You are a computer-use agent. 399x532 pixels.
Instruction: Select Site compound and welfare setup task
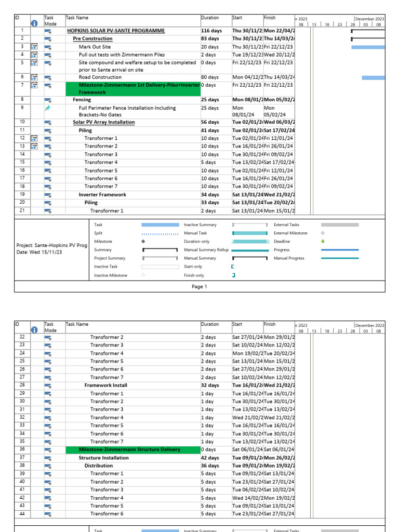tap(137, 66)
